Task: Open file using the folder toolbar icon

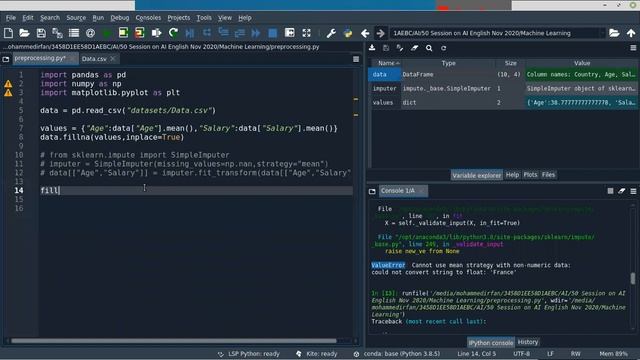Action: (x=24, y=33)
